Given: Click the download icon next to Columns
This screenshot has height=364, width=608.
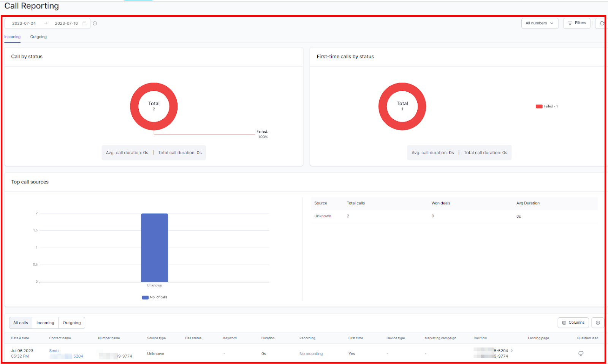Looking at the screenshot, I should (598, 323).
